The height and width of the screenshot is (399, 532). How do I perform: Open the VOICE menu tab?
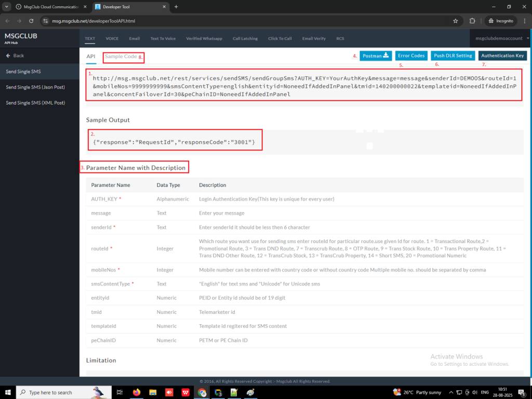112,38
